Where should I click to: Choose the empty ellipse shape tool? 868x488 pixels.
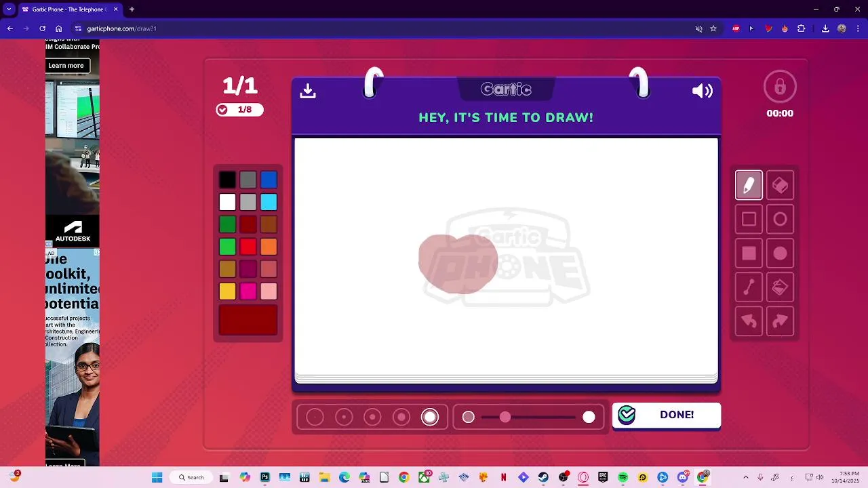(780, 219)
